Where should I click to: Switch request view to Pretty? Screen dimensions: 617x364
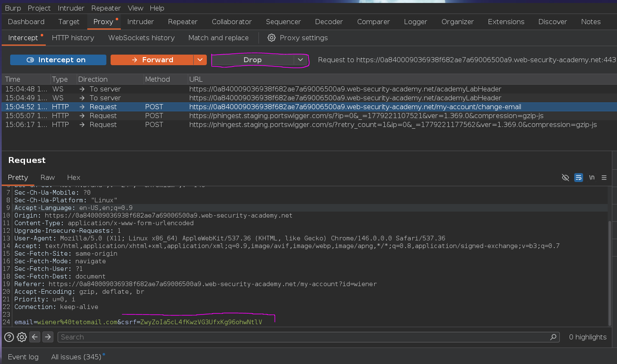click(x=18, y=177)
